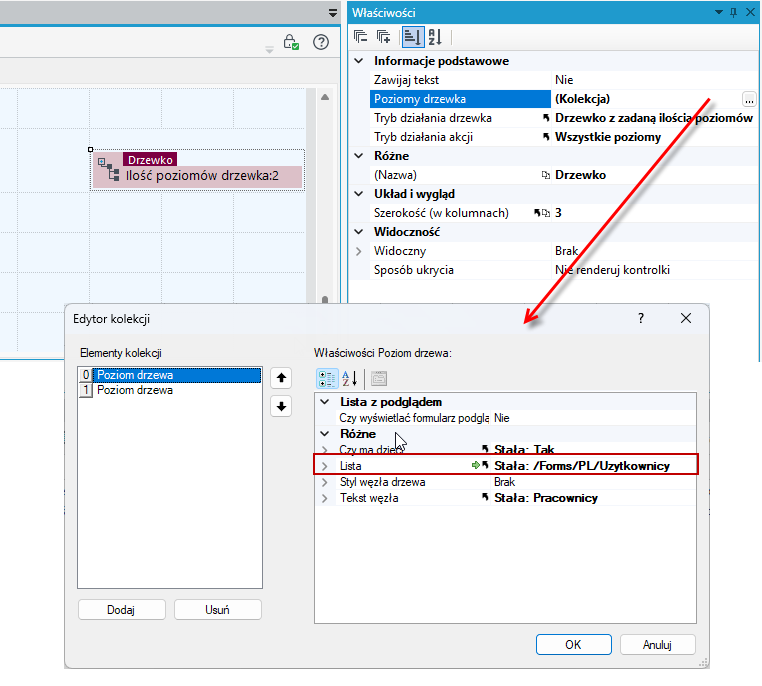The width and height of the screenshot is (762, 686).
Task: Collapse Układ i wygląd category
Action: pos(359,194)
